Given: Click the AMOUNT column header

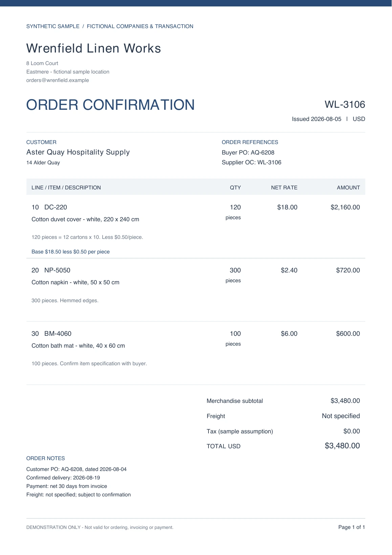Looking at the screenshot, I should [348, 187].
